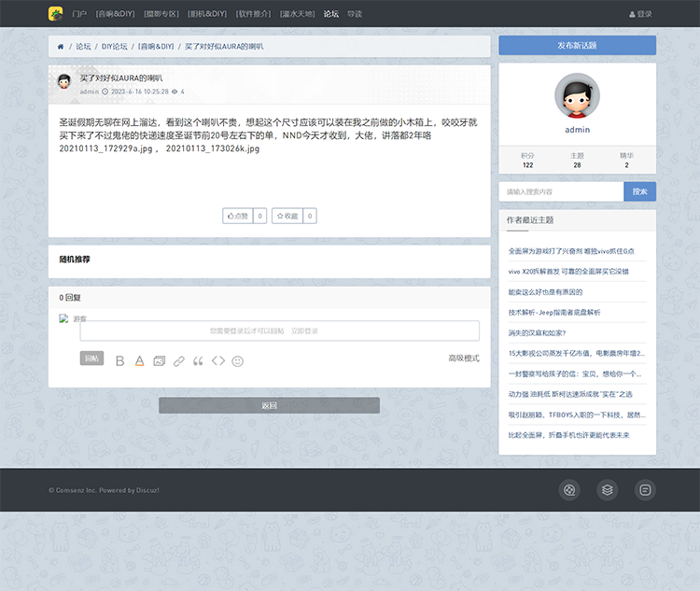The image size is (700, 591).
Task: Click the grey 回帖 submit button
Action: click(x=92, y=359)
